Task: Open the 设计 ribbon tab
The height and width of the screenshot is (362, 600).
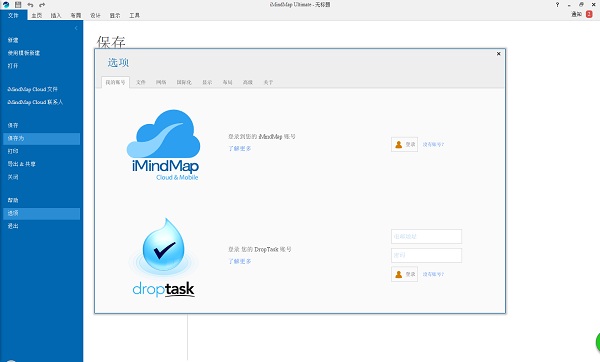Action: (x=95, y=15)
